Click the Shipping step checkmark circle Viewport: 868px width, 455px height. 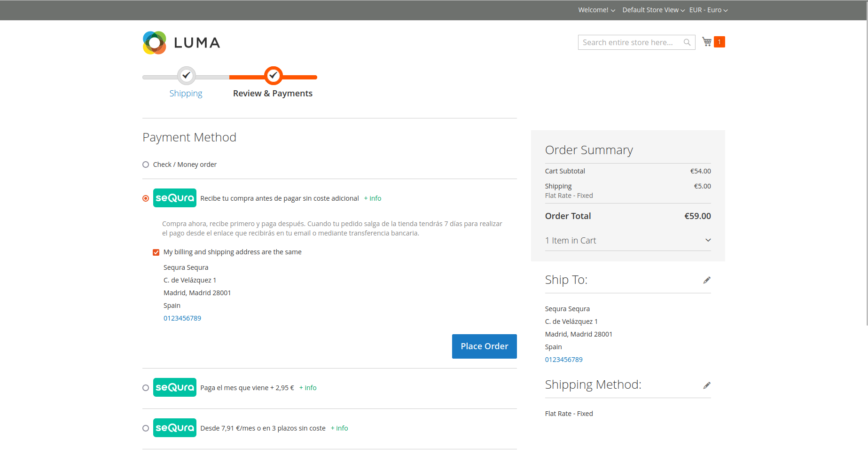tap(187, 75)
